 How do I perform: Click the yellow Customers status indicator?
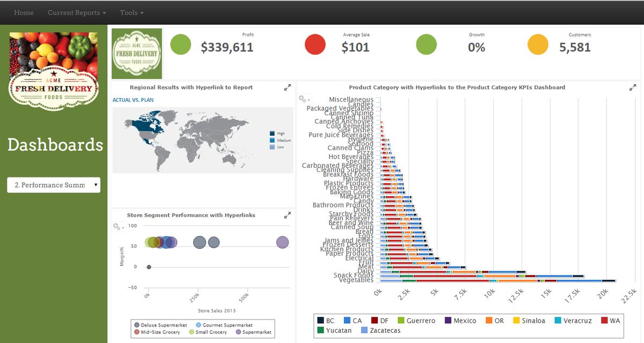[538, 44]
